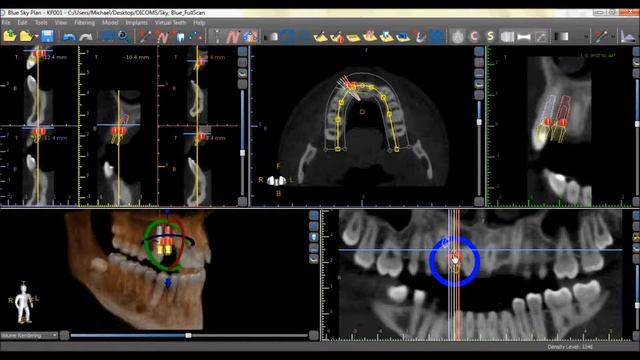Click the blue rectangle screen icon
This screenshot has height=360, width=640.
pos(109,36)
